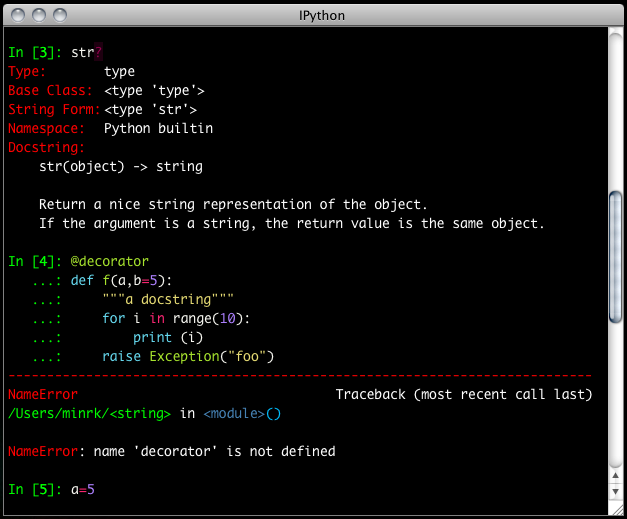Click 'Traceback (most recent call last)' text
This screenshot has width=627, height=519.
coord(464,395)
